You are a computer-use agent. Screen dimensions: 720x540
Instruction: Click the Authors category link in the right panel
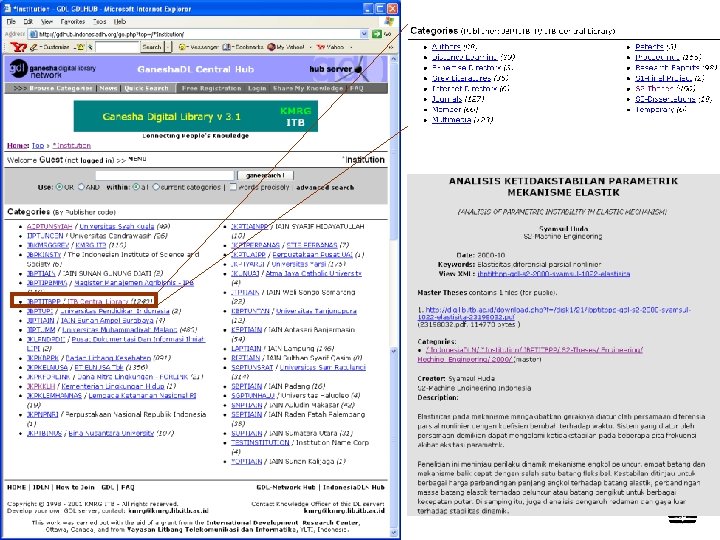point(446,46)
